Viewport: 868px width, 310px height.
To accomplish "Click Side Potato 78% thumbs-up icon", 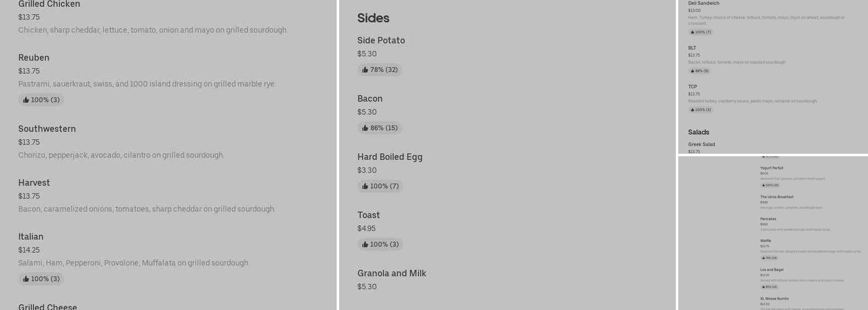I will tap(365, 70).
